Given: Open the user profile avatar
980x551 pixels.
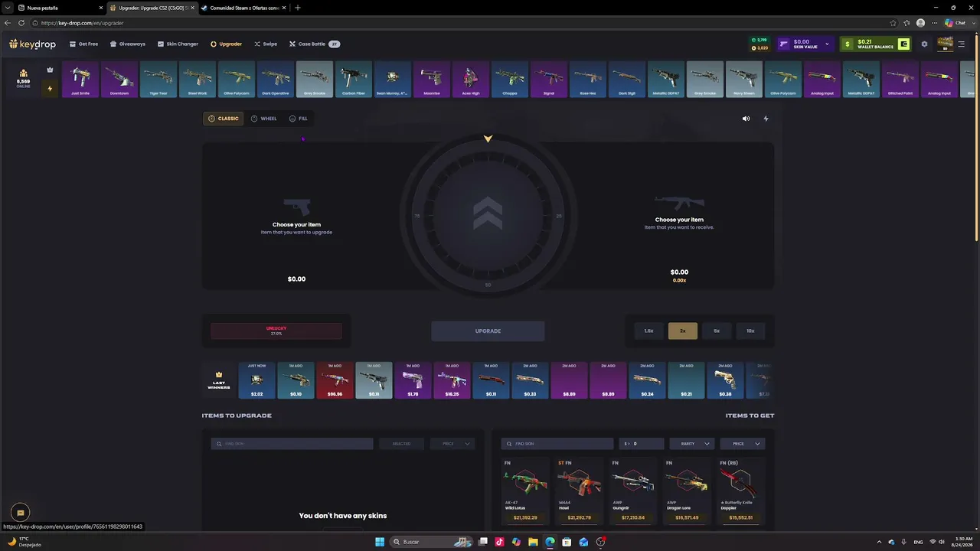Looking at the screenshot, I should click(945, 44).
